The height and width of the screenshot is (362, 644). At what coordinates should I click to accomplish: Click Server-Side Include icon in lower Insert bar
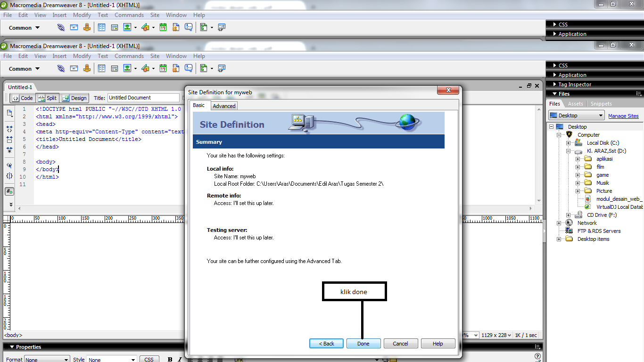pyautogui.click(x=176, y=68)
